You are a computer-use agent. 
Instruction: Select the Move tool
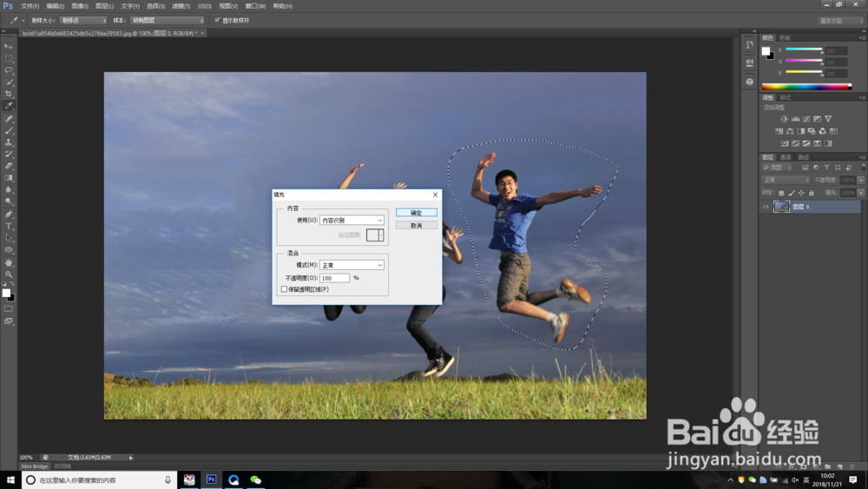pyautogui.click(x=9, y=47)
